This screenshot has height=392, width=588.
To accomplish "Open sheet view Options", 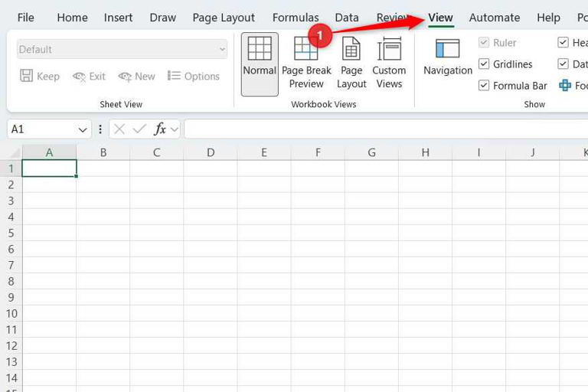I will click(x=194, y=76).
